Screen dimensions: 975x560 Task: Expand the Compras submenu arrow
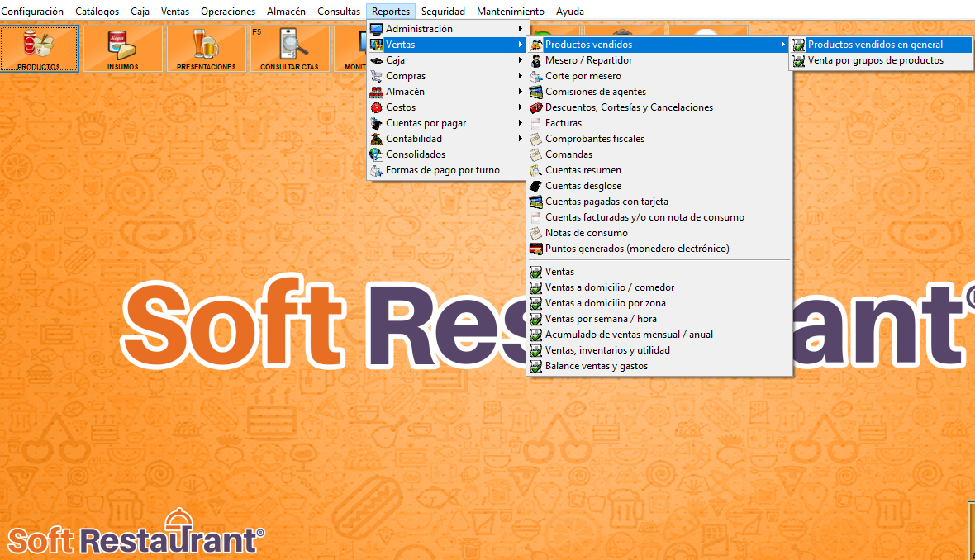(520, 76)
